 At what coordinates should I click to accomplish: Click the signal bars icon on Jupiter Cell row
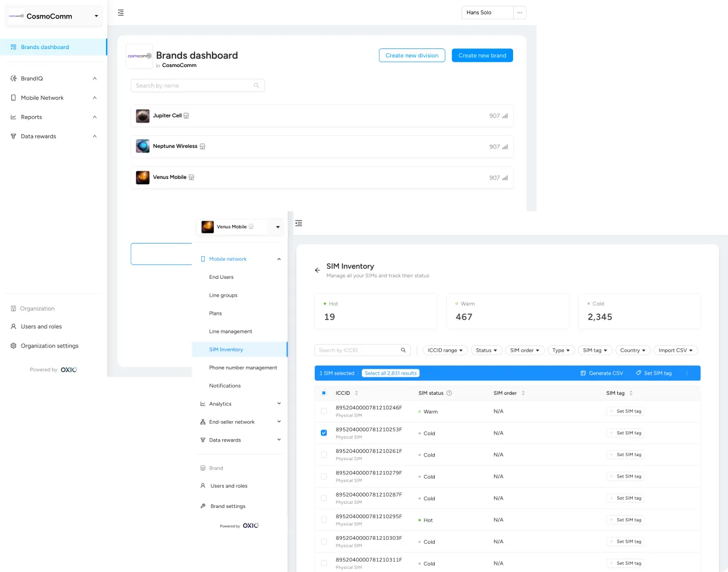click(x=505, y=116)
